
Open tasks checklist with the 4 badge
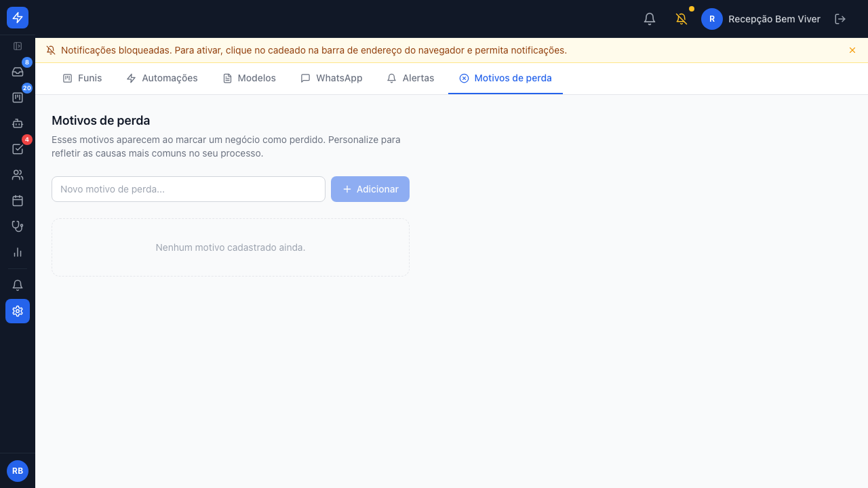18,149
